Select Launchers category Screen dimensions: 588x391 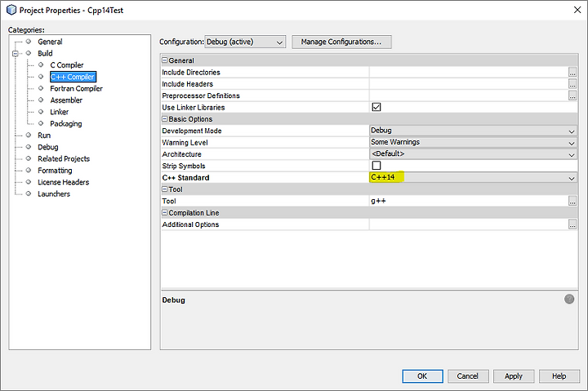click(54, 193)
